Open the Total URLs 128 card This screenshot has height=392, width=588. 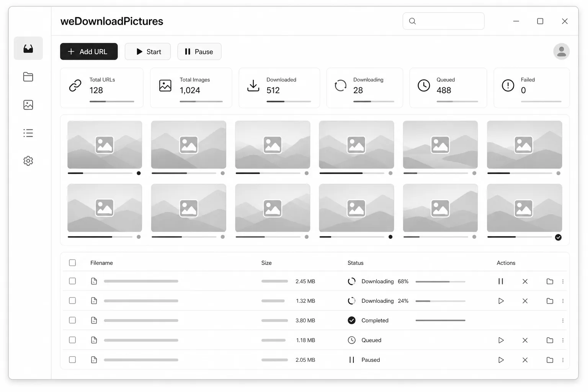click(101, 88)
